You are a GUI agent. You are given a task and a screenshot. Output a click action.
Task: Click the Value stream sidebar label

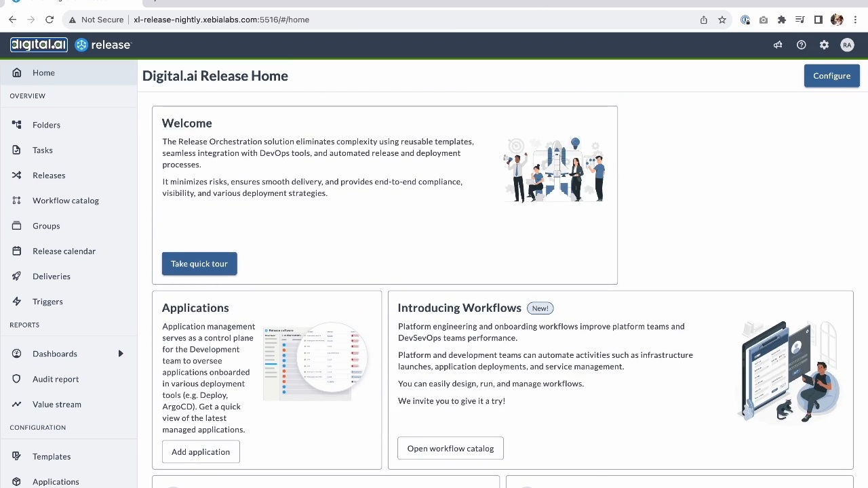pyautogui.click(x=57, y=404)
